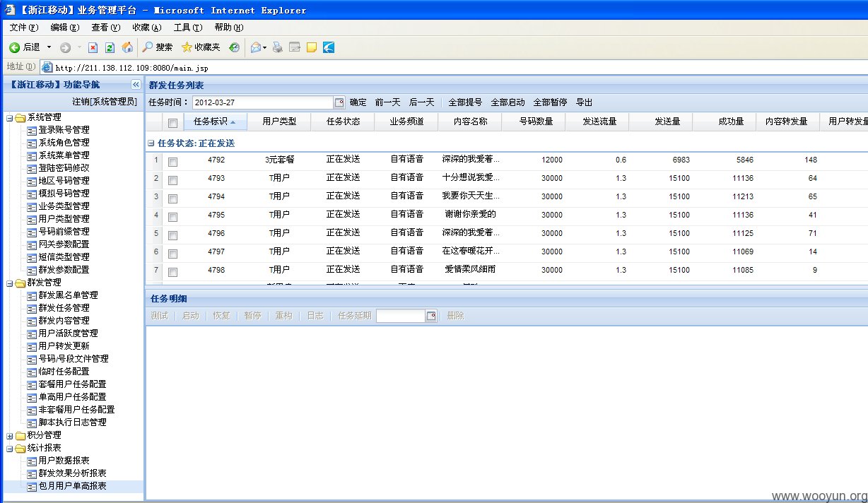Open the calendar picker beside 任务时间 date

point(339,102)
